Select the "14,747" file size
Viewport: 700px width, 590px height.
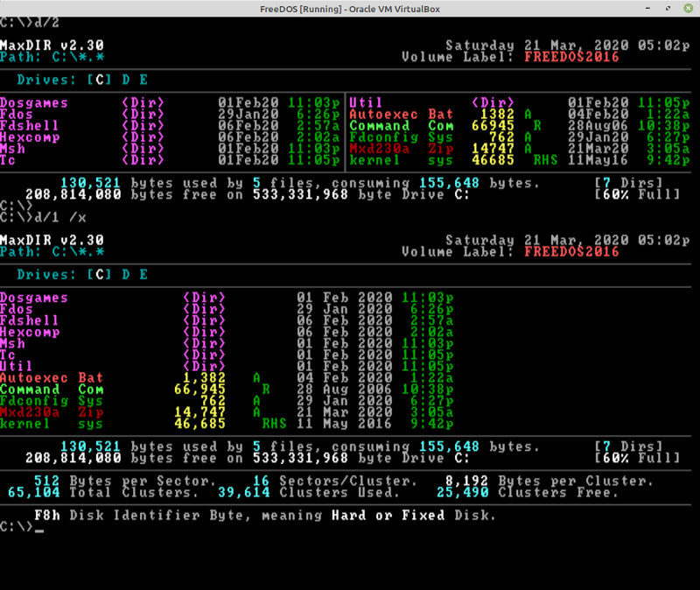click(199, 412)
